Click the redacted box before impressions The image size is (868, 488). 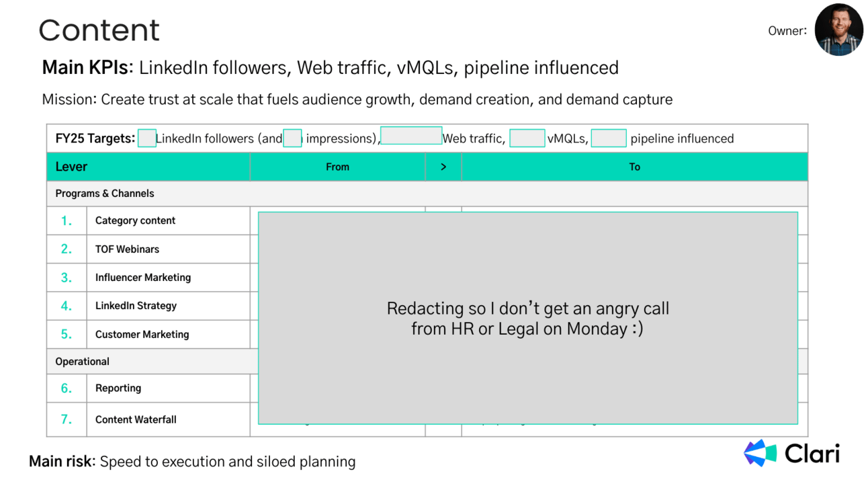[x=292, y=138]
